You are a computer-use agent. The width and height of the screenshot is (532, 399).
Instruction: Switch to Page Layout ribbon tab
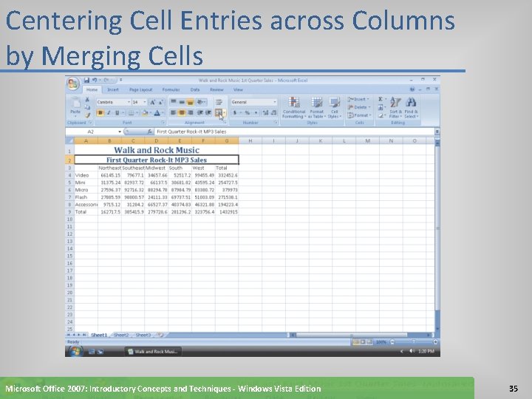pyautogui.click(x=140, y=89)
